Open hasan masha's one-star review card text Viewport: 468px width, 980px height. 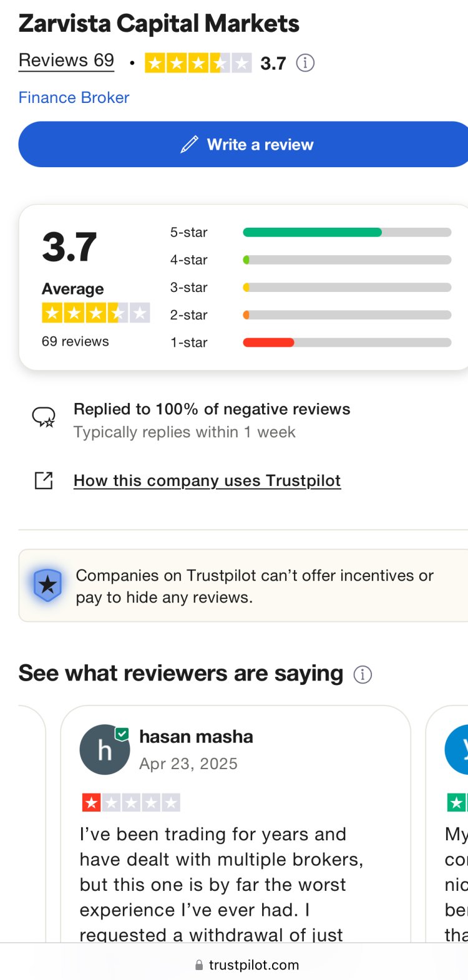[x=222, y=884]
